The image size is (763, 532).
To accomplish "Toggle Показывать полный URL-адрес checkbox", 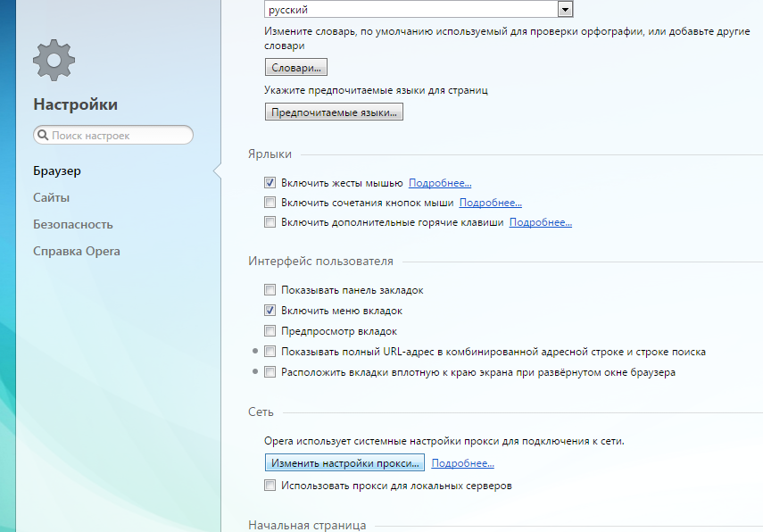I will (x=270, y=352).
